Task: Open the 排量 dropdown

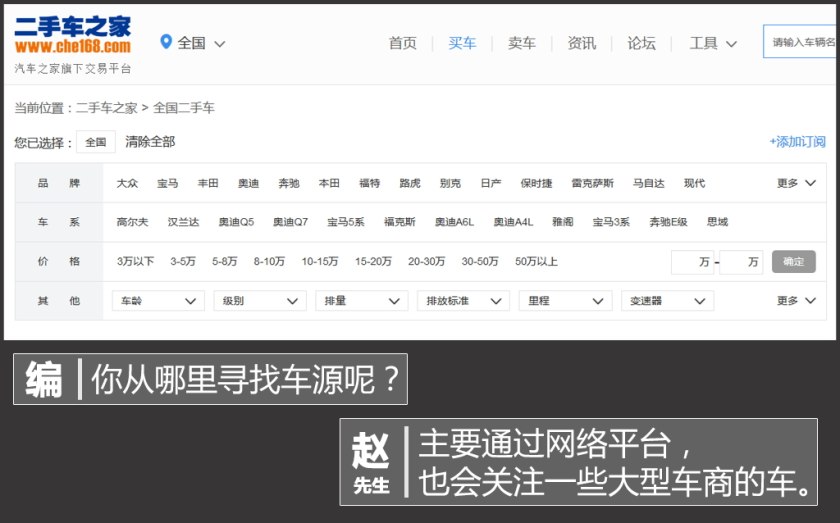Action: click(x=362, y=301)
